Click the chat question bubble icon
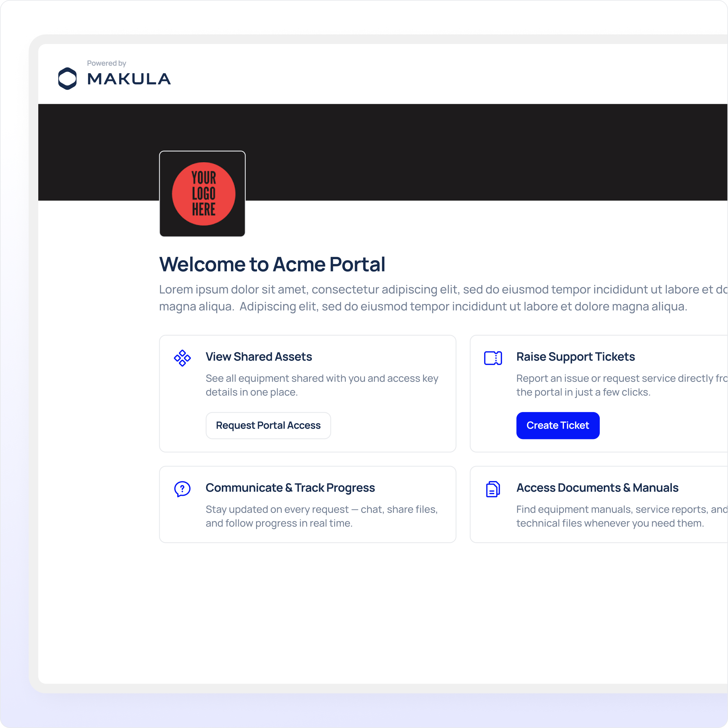Viewport: 728px width, 728px height. pyautogui.click(x=182, y=489)
